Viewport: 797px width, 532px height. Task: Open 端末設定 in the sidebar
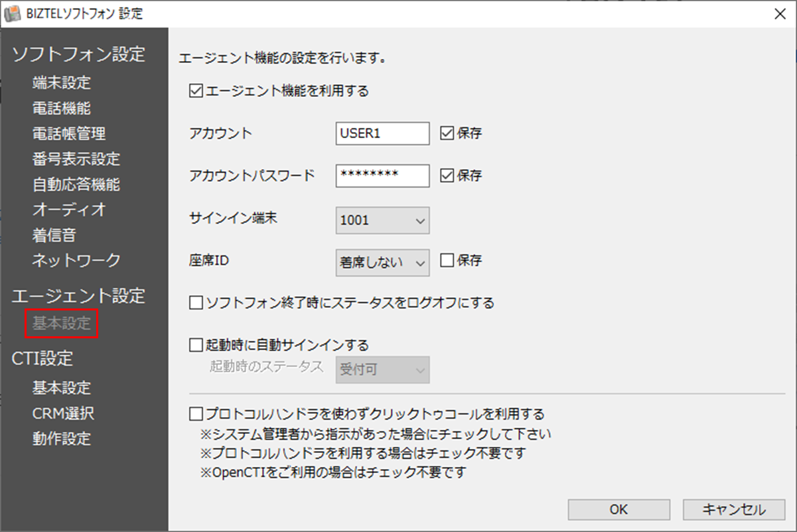pyautogui.click(x=62, y=83)
